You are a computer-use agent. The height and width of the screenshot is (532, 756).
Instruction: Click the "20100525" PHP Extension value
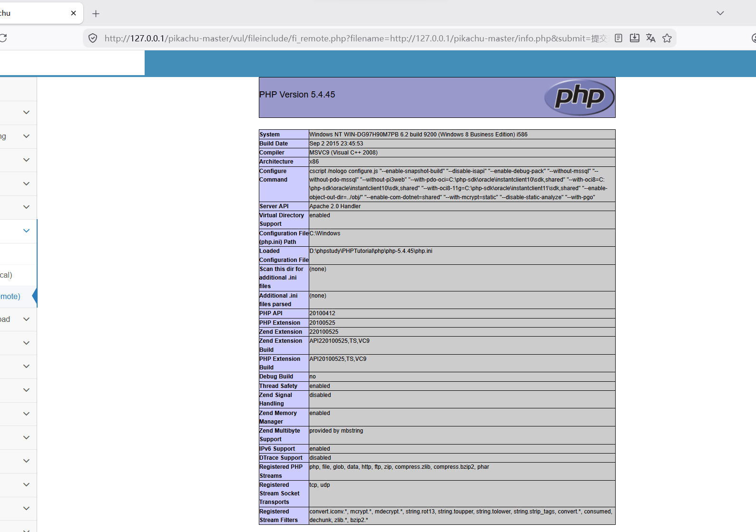323,323
